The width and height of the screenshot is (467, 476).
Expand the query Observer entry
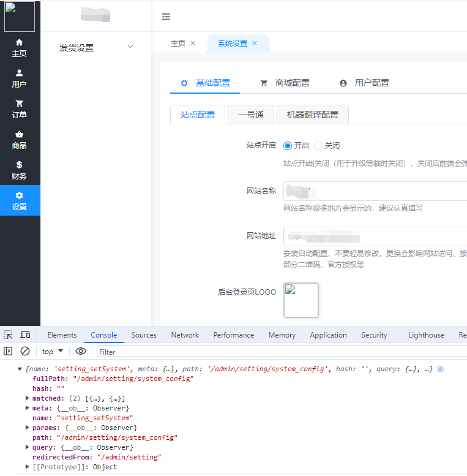click(x=27, y=447)
